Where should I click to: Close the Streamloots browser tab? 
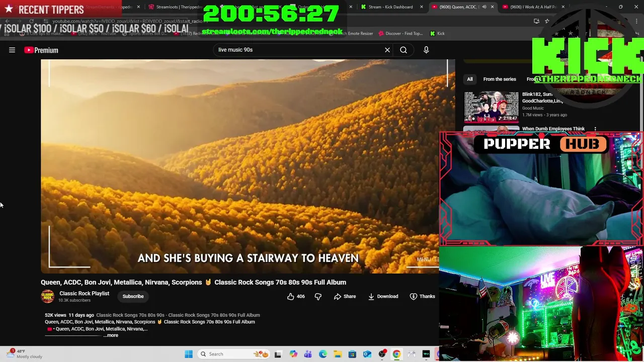(x=209, y=7)
